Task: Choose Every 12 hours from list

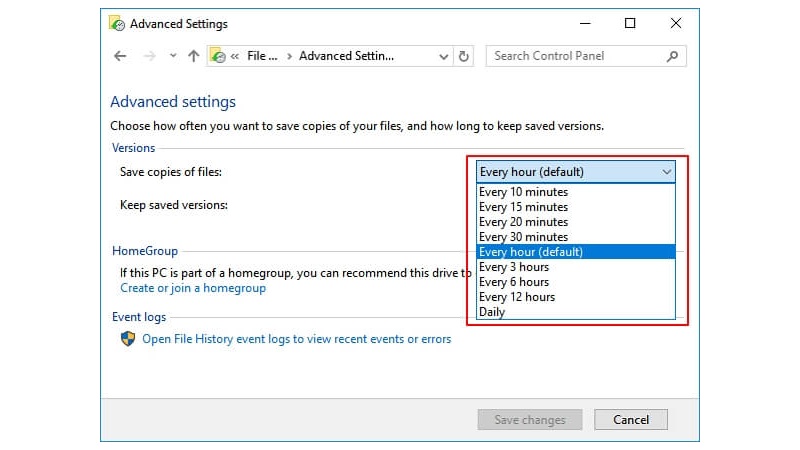Action: 517,297
